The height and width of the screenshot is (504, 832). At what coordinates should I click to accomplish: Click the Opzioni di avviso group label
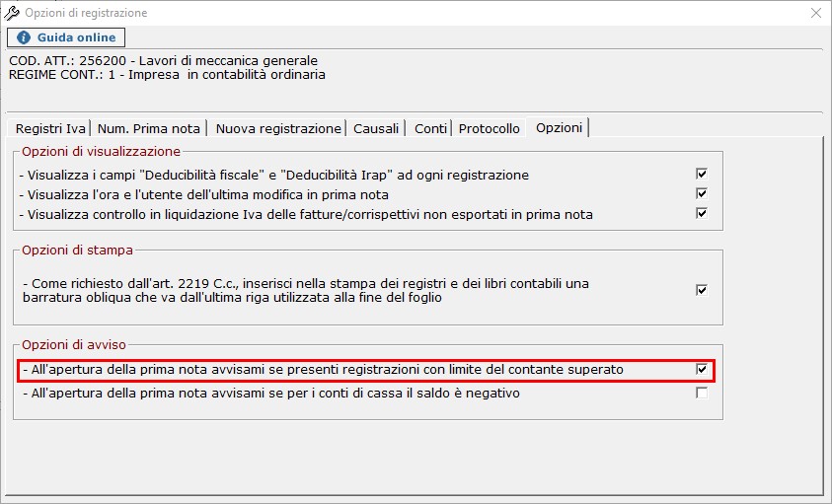coord(74,344)
